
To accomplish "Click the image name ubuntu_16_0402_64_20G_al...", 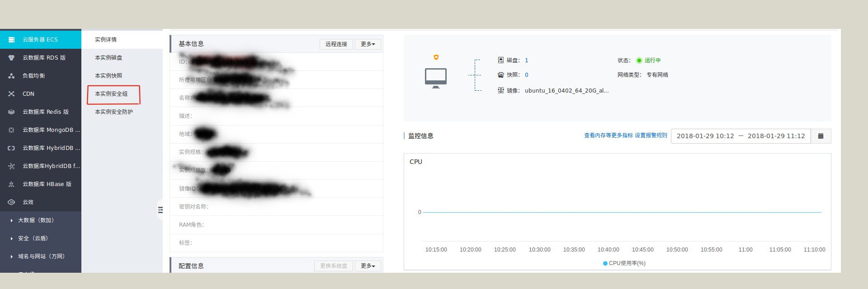I will click(567, 91).
